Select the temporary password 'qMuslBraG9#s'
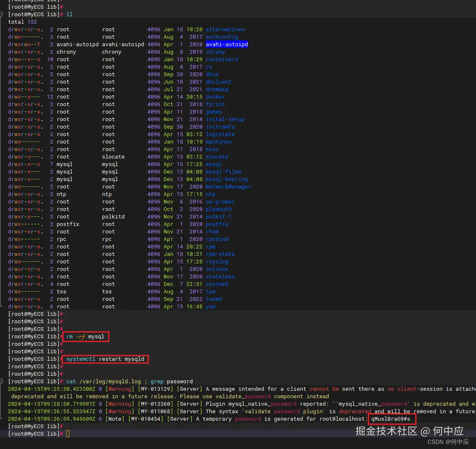The width and height of the screenshot is (476, 449). click(x=391, y=419)
